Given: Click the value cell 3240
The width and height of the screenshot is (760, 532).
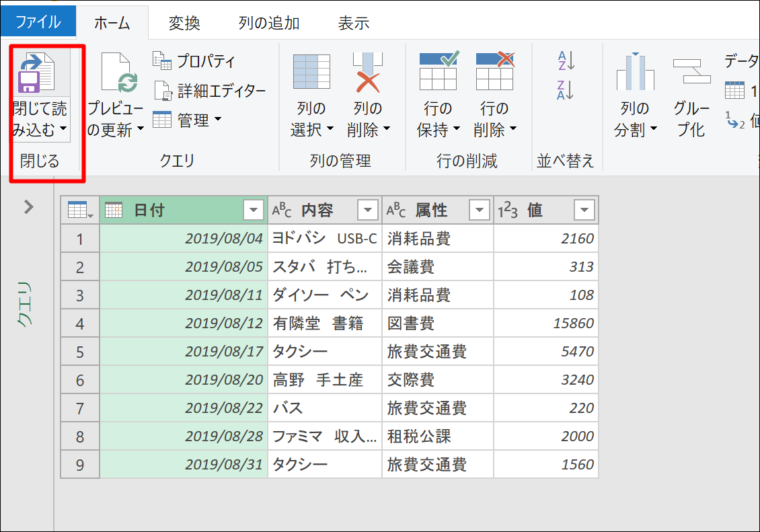Looking at the screenshot, I should pos(545,379).
